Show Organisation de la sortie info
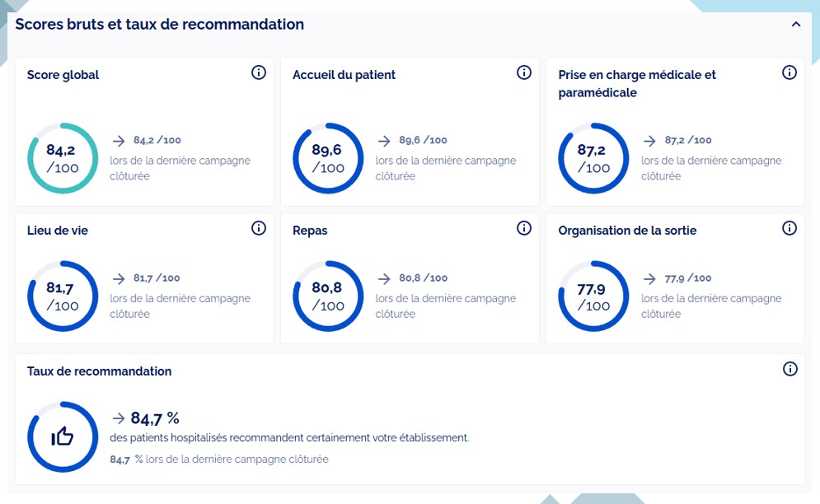The height and width of the screenshot is (504, 820). point(790,228)
